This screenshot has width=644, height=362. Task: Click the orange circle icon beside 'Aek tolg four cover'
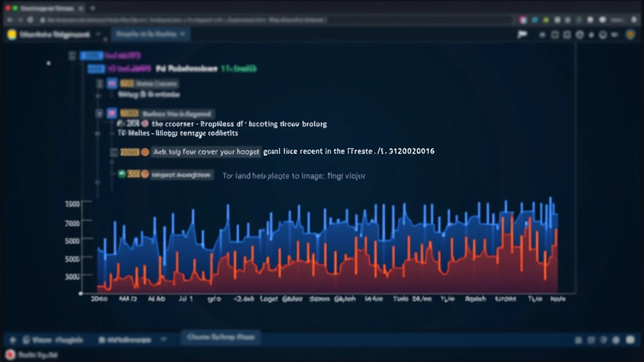(145, 152)
